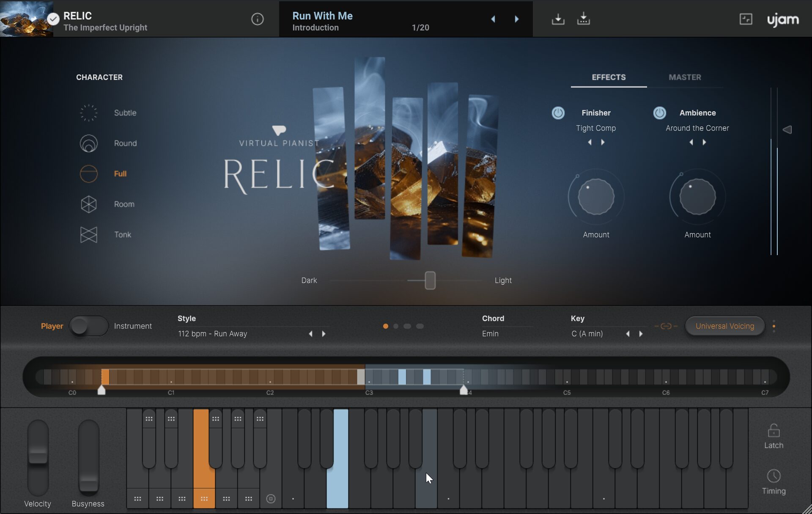Screen dimensions: 812x514
Task: Click the Dark/Light slider handle
Action: (x=430, y=280)
